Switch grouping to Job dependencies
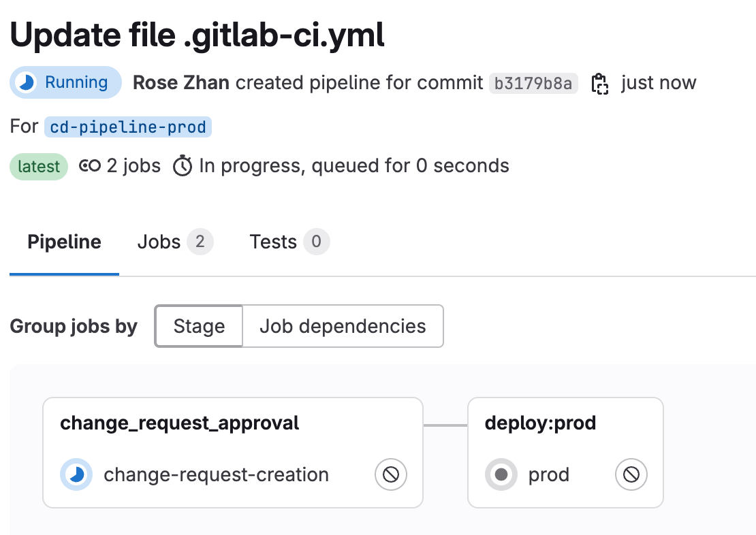The image size is (756, 535). coord(343,326)
